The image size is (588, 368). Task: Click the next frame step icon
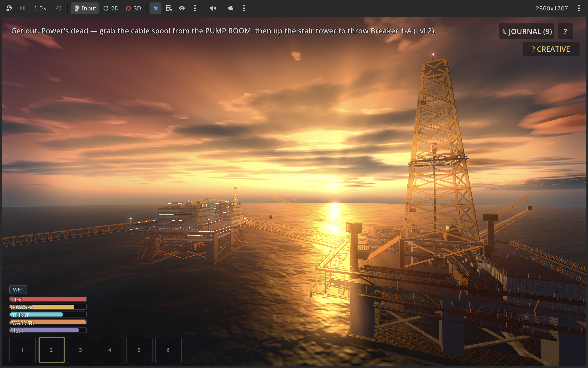(22, 8)
